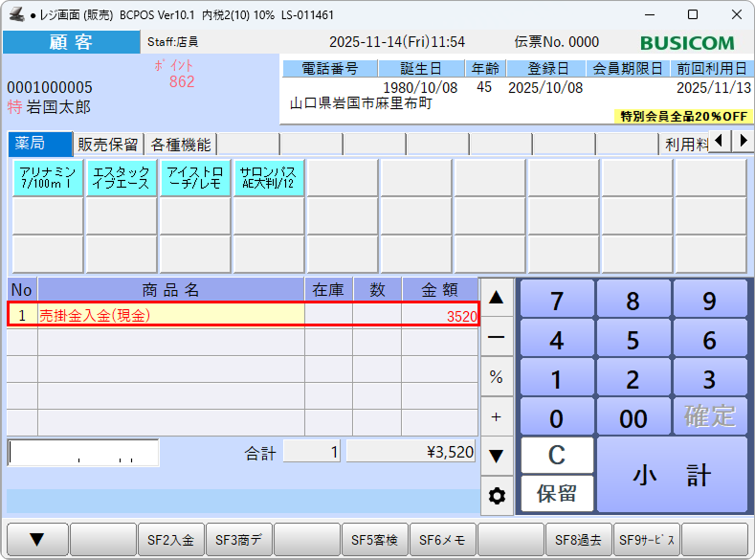Switch to the 販売保留 tab
Viewport: 755px width, 560px height.
pos(109,145)
